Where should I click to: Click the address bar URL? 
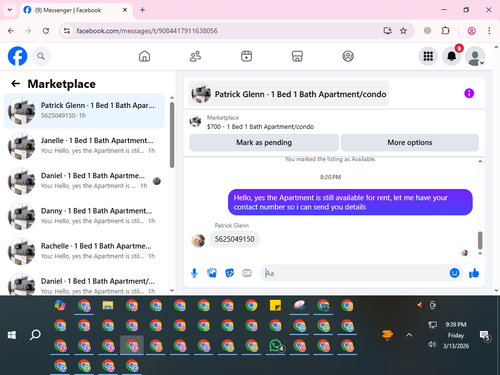(147, 31)
